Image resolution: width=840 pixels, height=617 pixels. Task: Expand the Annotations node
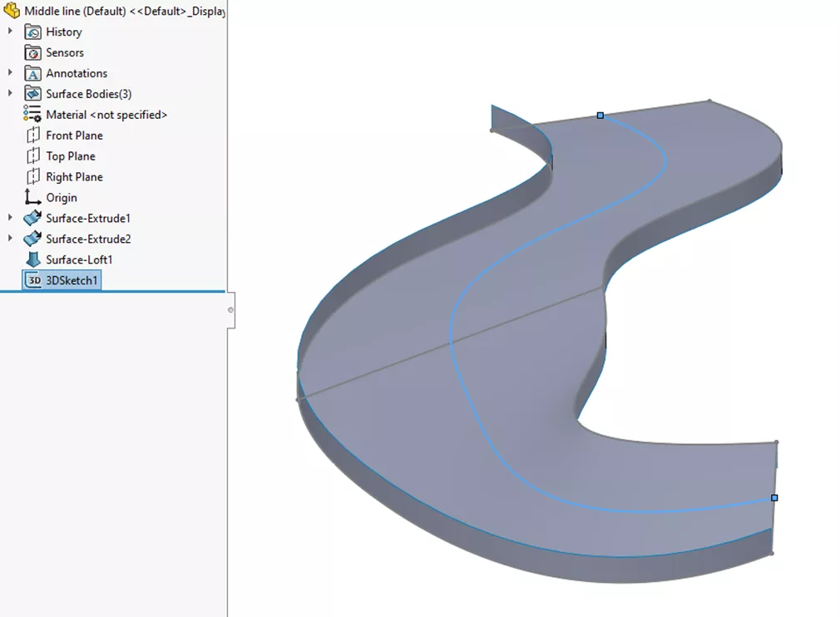9,73
